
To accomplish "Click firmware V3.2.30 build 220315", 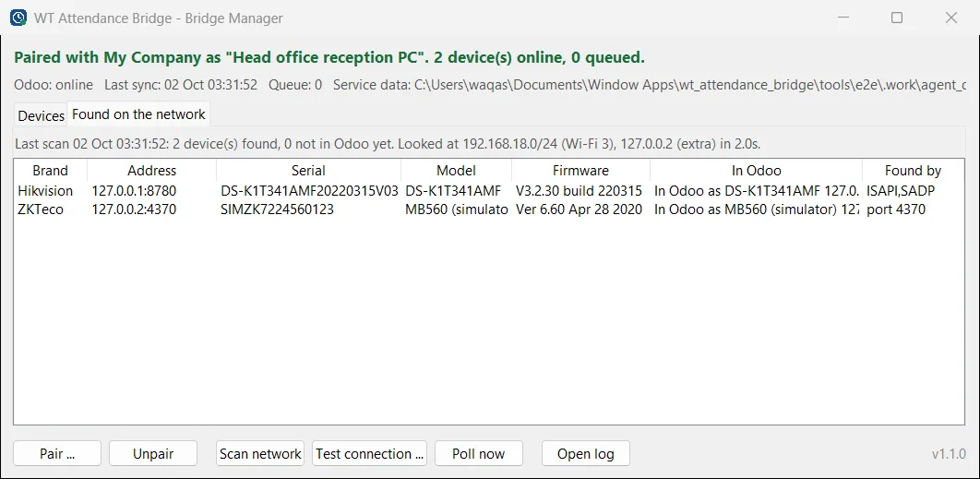I will [x=579, y=191].
